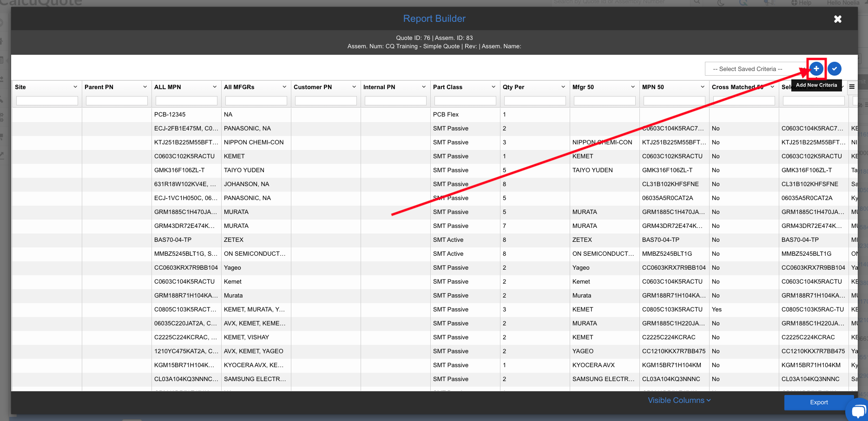
Task: Select 06035A5R0CAT2A in the MPN 50 column
Action: 674,198
